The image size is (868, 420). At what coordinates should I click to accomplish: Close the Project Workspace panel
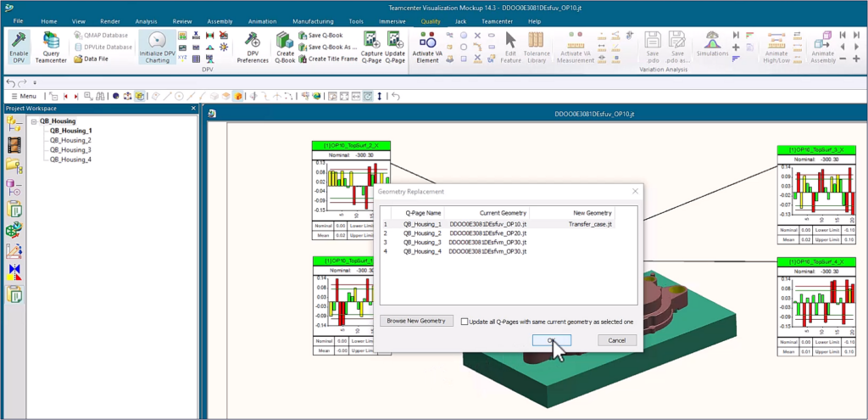tap(193, 108)
